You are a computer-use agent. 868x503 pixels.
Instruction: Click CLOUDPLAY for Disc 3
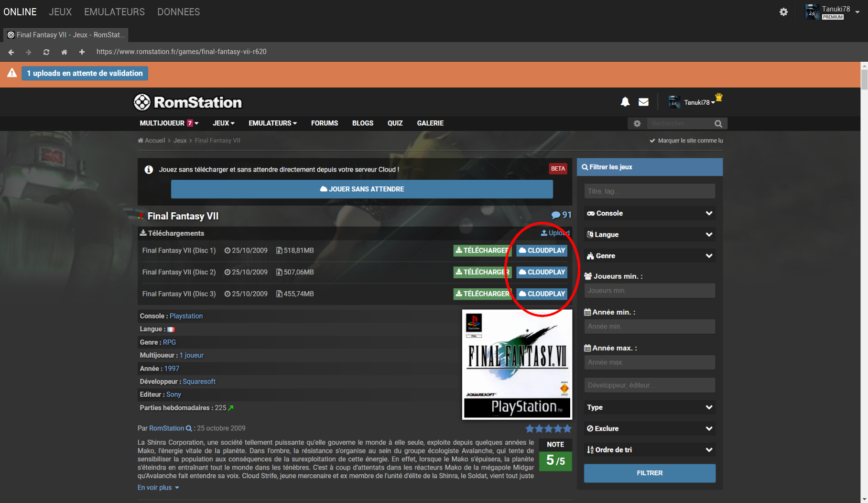click(x=542, y=294)
